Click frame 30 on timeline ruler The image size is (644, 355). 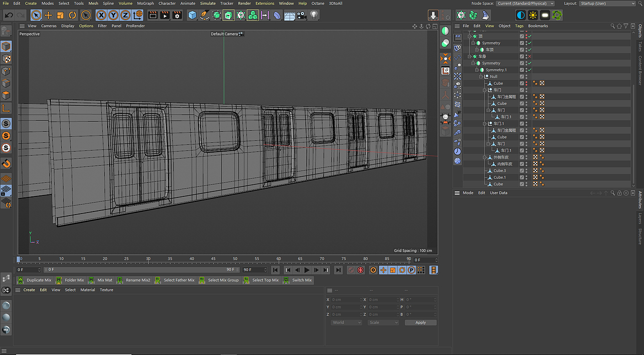[148, 259]
